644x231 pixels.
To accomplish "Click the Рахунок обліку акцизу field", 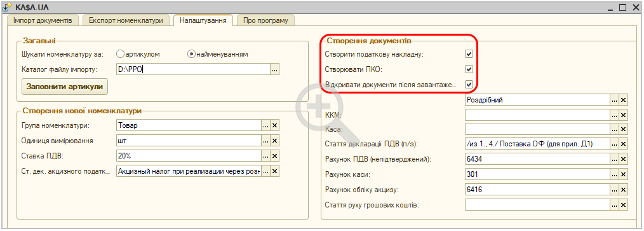I will pyautogui.click(x=537, y=190).
